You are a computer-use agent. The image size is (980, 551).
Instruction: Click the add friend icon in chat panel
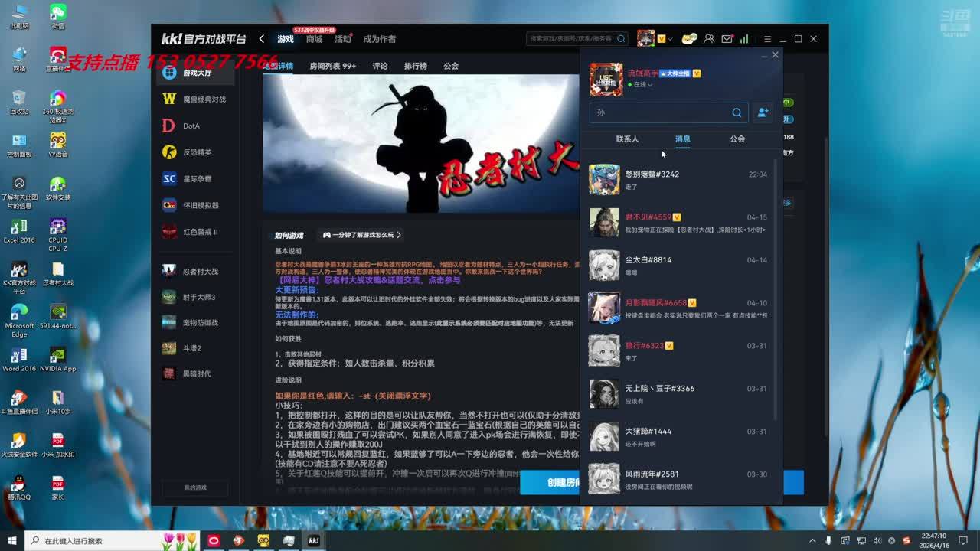coord(763,112)
